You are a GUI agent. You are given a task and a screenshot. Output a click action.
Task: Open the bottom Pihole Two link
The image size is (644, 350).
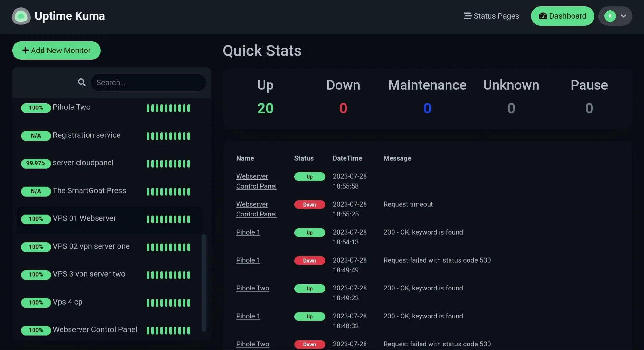click(252, 344)
